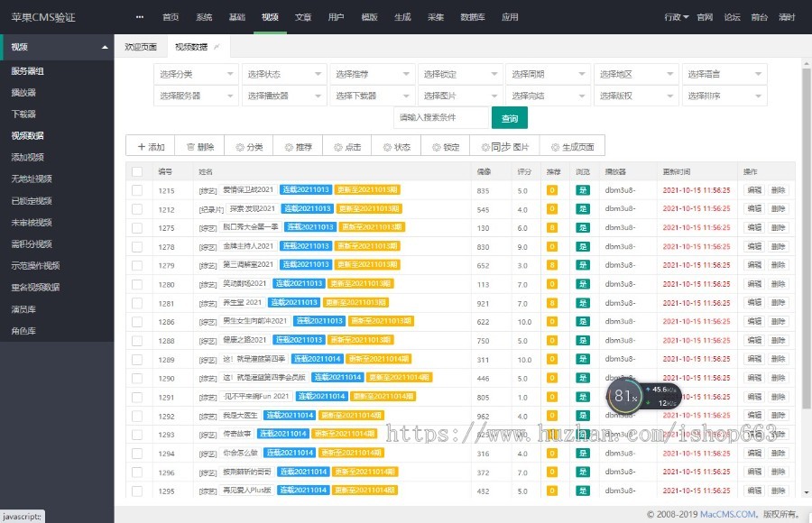Open the 首页 top menu
812x523 pixels.
point(171,17)
